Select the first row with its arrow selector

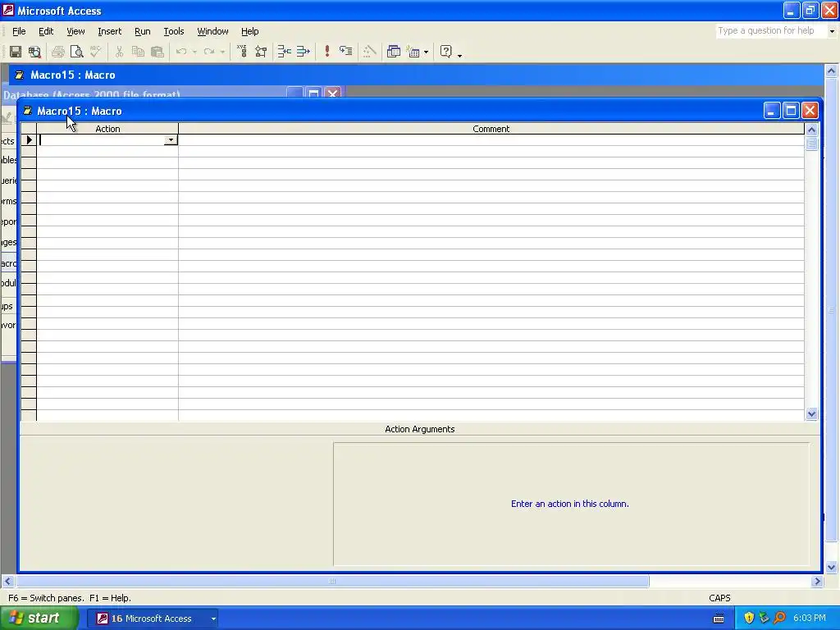tap(29, 139)
